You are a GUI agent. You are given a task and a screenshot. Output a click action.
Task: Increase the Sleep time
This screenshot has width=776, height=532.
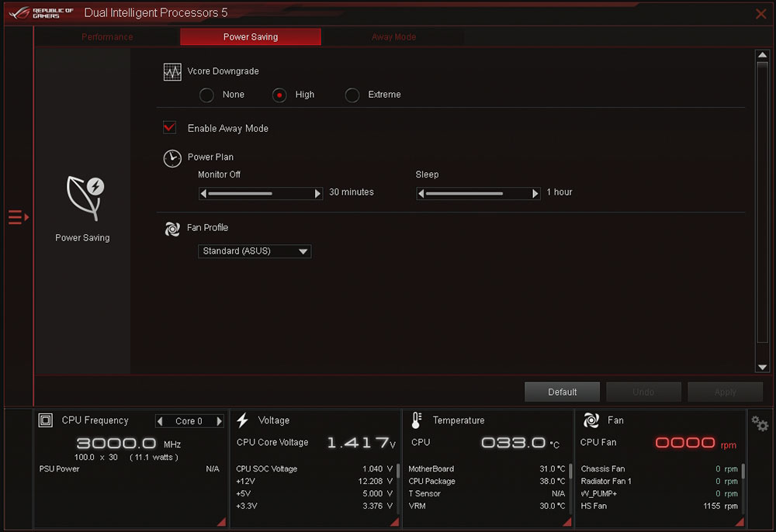535,193
